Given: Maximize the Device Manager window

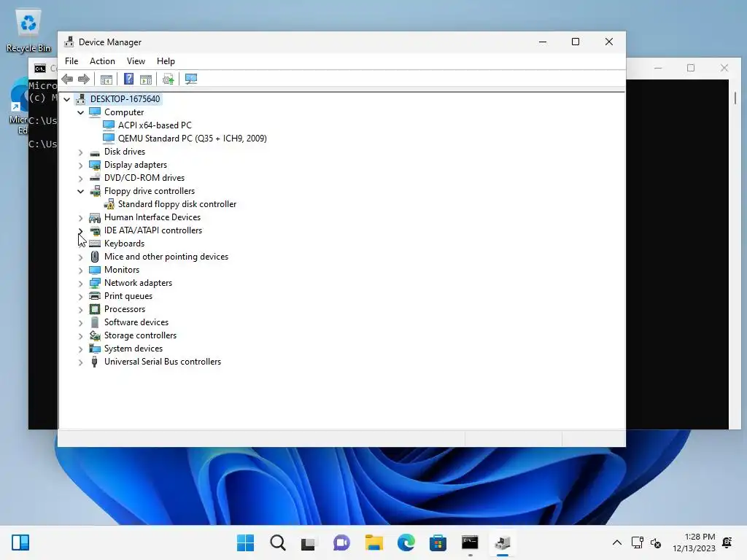Looking at the screenshot, I should click(576, 42).
